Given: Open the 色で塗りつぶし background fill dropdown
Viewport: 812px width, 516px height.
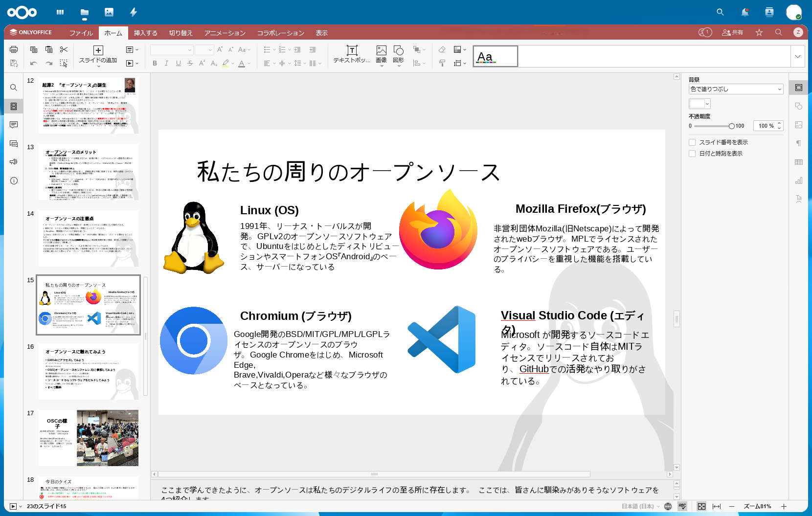Looking at the screenshot, I should pos(736,89).
